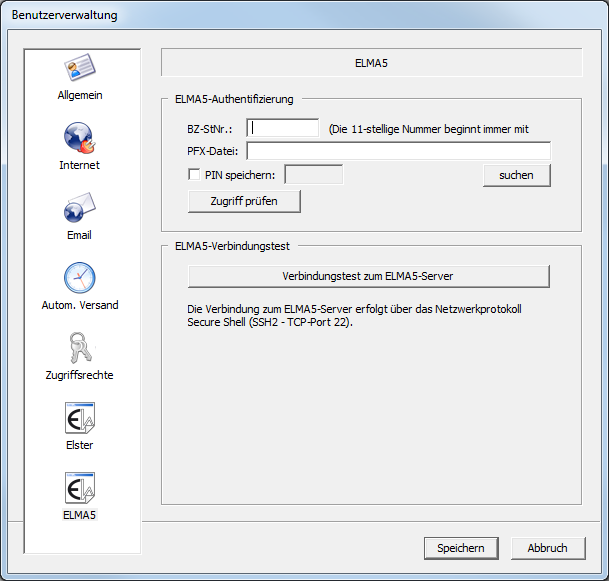
Task: Select the Internet globe icon
Action: pos(80,137)
